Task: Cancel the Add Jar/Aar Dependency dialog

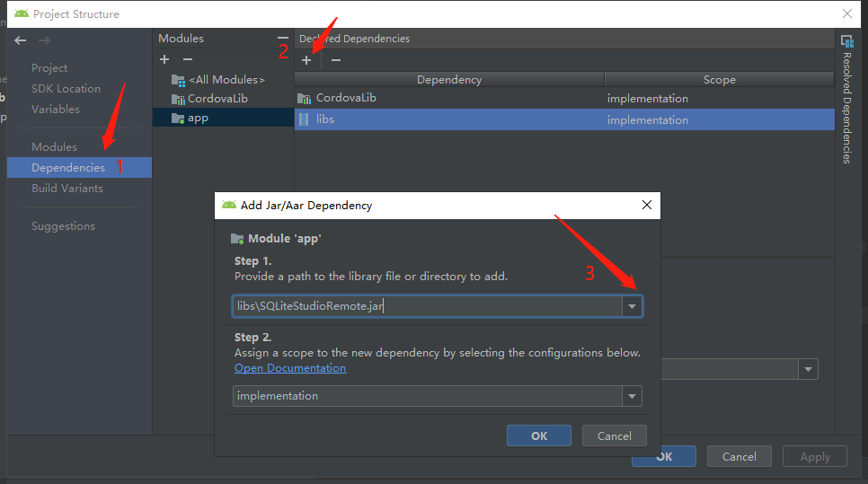Action: (614, 436)
